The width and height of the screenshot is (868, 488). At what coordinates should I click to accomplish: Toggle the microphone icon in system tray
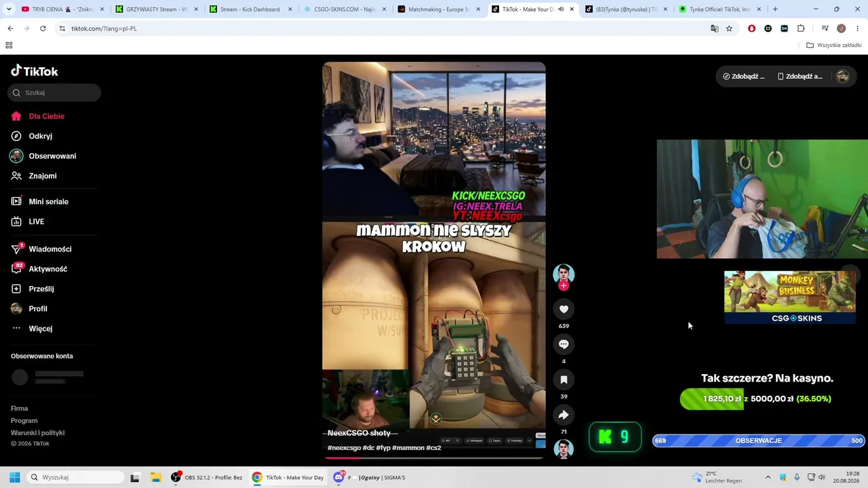pyautogui.click(x=796, y=477)
